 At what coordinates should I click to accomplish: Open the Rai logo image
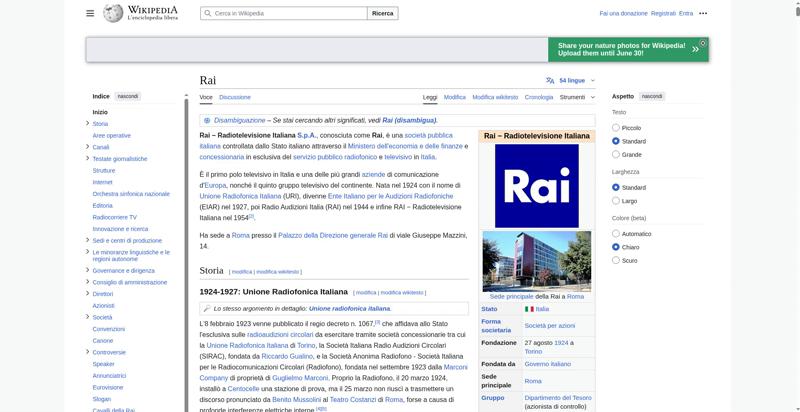coord(537,186)
